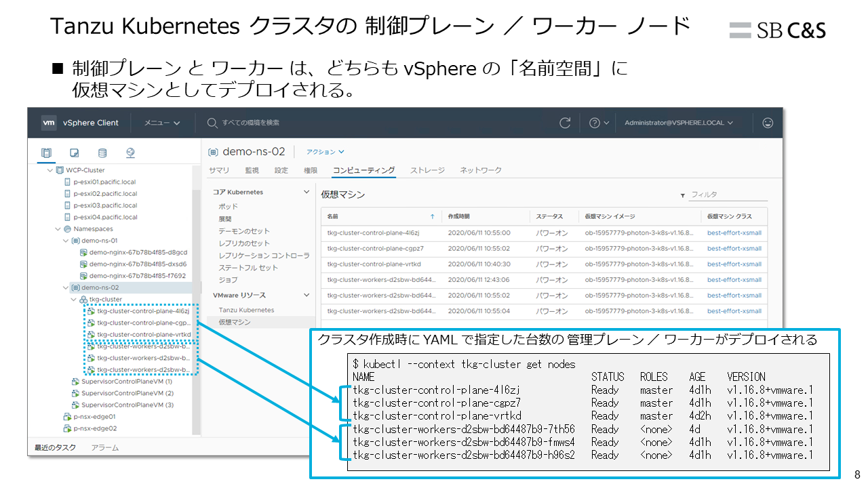Screen dimensions: 868x488
Task: Select the コンピューティング tab
Action: 364,170
